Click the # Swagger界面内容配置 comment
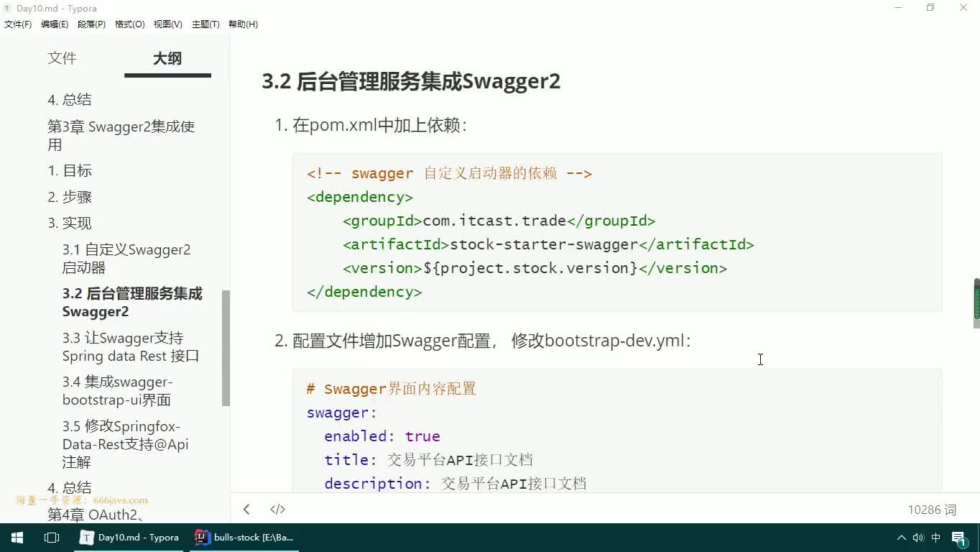 click(392, 389)
